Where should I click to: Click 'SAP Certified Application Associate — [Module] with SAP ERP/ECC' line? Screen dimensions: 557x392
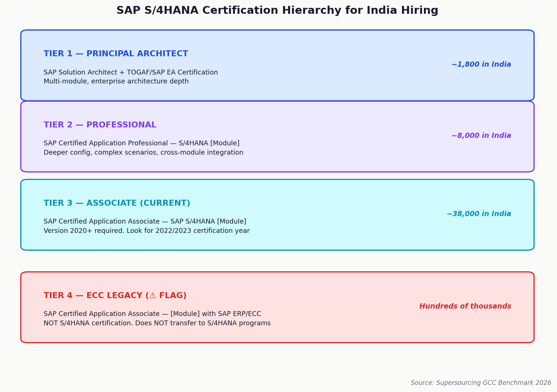[152, 314]
